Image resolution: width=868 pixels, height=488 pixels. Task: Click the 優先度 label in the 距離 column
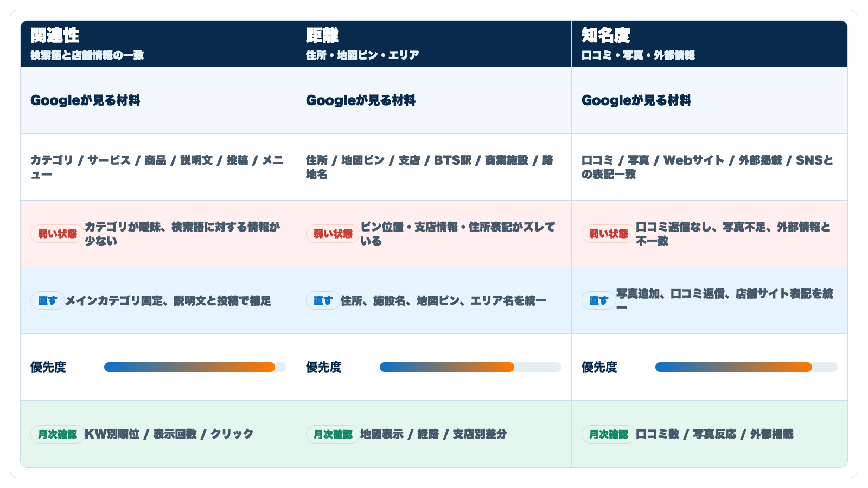point(324,367)
